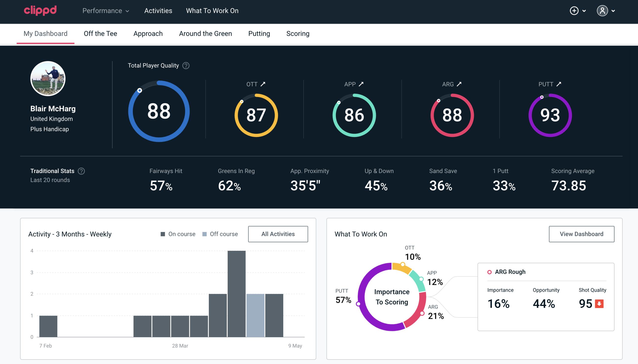Select the What To Work On tab

(x=212, y=11)
